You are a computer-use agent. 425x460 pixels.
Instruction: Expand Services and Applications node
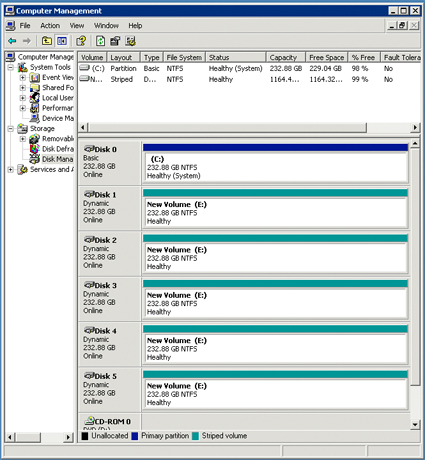point(11,169)
